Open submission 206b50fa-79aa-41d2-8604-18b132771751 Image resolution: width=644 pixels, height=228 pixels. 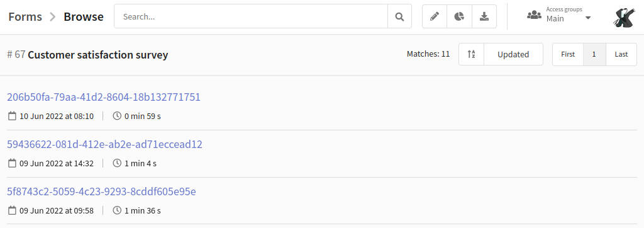(x=104, y=97)
